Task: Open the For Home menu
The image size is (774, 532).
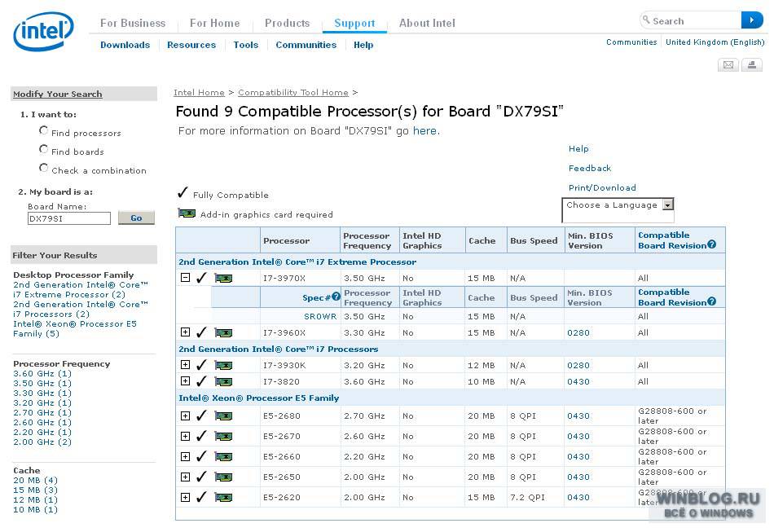Action: click(215, 23)
